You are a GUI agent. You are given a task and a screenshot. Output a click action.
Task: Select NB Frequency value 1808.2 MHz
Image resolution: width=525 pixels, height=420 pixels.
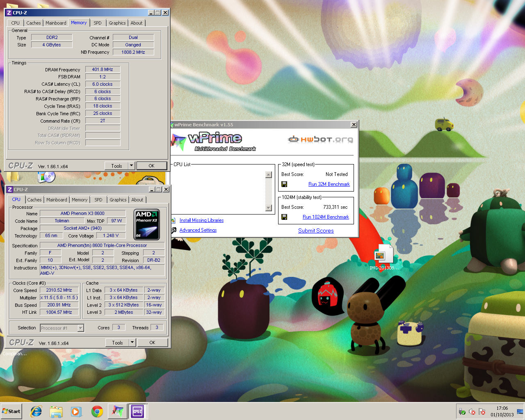pyautogui.click(x=133, y=52)
